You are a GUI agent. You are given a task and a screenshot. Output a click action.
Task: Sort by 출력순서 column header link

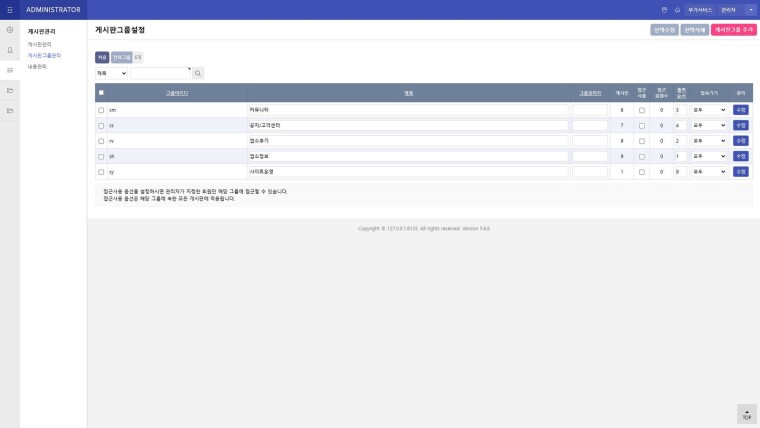pyautogui.click(x=681, y=93)
